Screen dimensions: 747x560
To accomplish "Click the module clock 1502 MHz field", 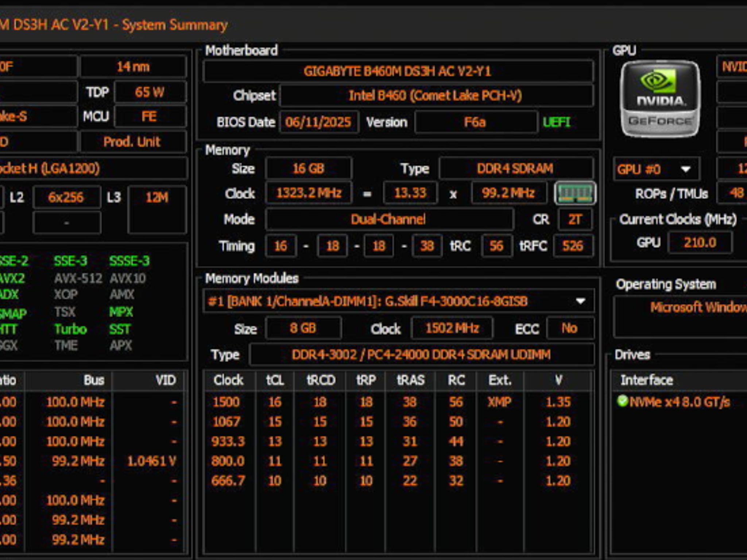I will tap(452, 328).
